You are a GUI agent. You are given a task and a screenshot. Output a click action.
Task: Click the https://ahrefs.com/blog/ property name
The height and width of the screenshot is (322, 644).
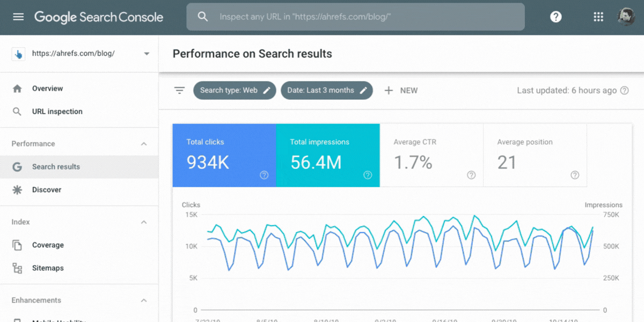(x=74, y=54)
